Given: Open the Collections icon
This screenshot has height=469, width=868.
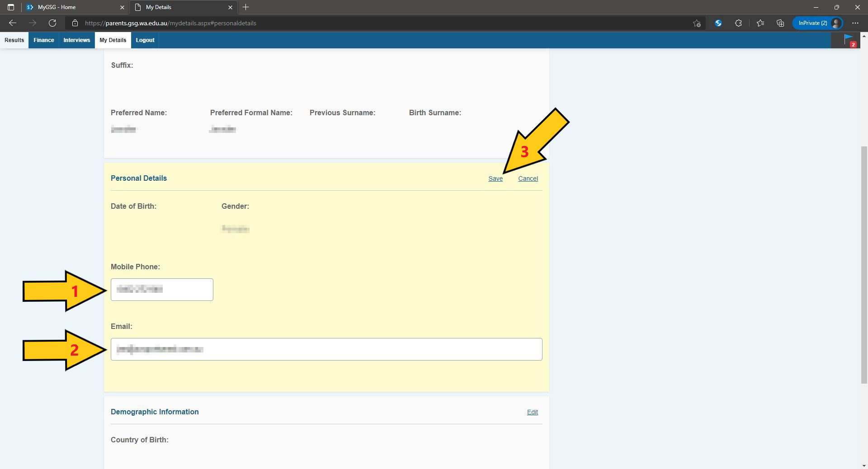Looking at the screenshot, I should [780, 23].
